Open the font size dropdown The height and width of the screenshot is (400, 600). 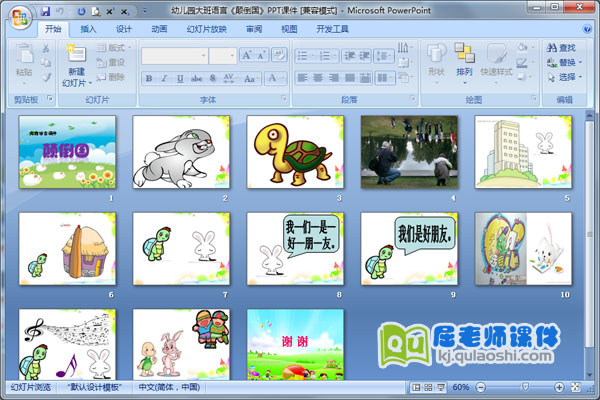pos(232,56)
